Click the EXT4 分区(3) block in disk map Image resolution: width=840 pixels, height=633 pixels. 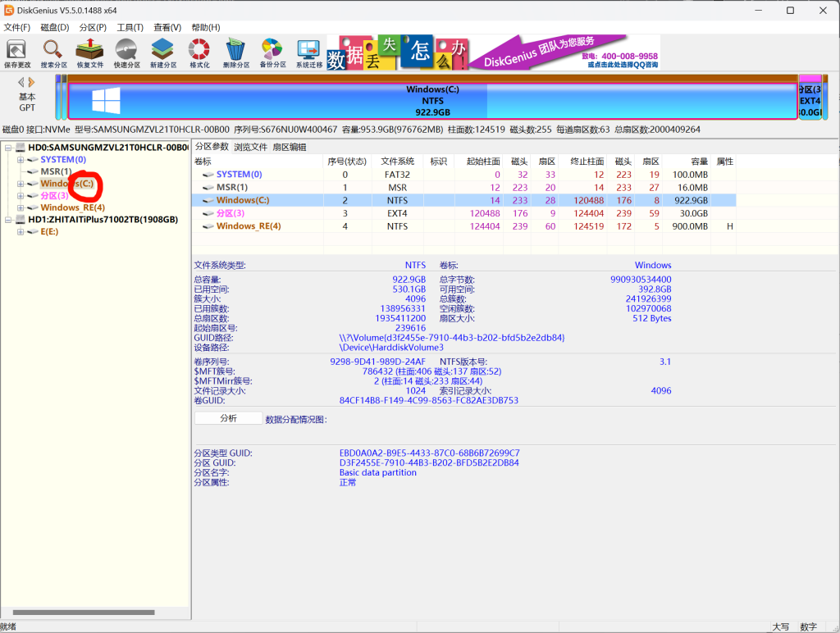coord(810,98)
